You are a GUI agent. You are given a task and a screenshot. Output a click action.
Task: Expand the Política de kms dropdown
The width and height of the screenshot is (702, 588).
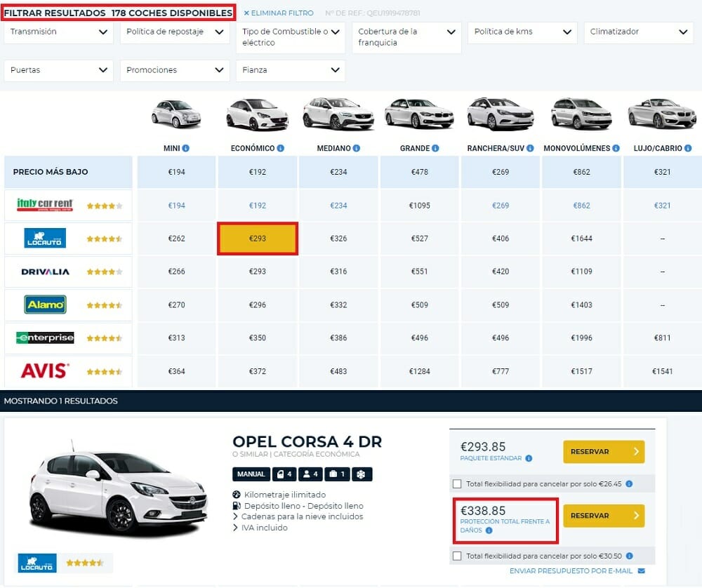522,32
